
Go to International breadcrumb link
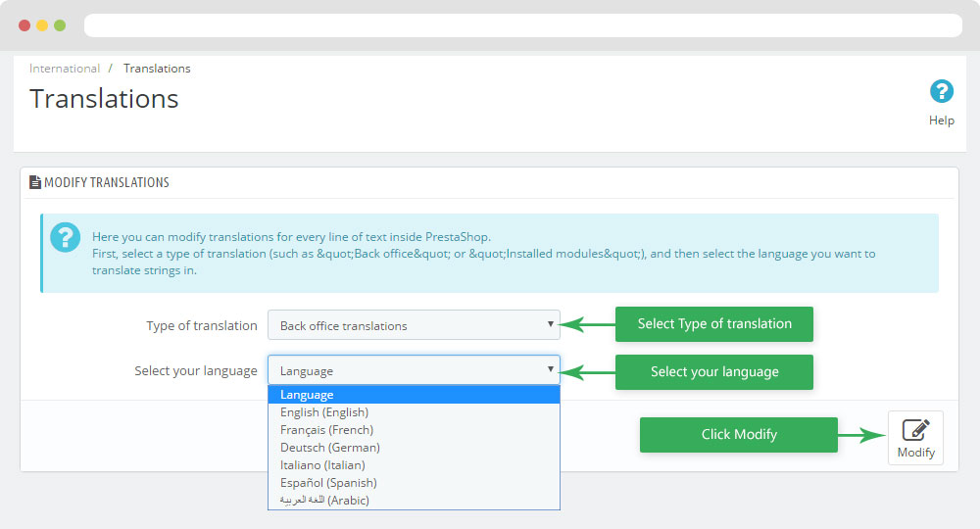click(65, 69)
